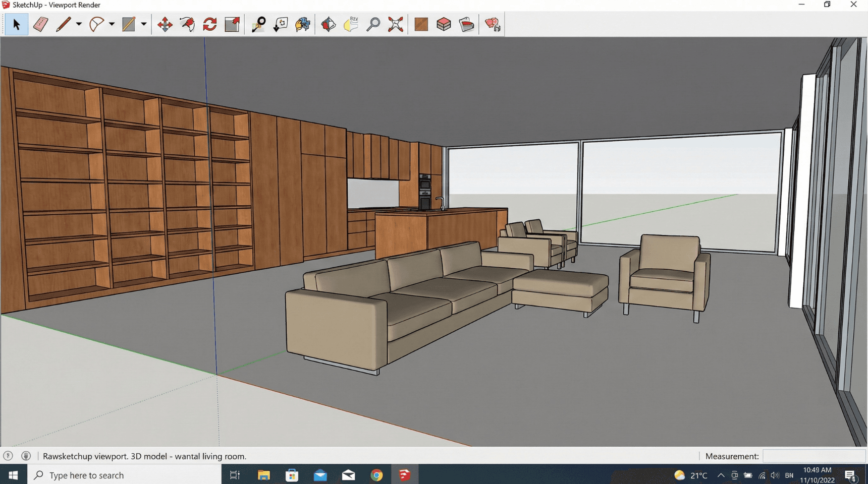Pick the Eraser tool
Image resolution: width=868 pixels, height=484 pixels.
(x=40, y=24)
